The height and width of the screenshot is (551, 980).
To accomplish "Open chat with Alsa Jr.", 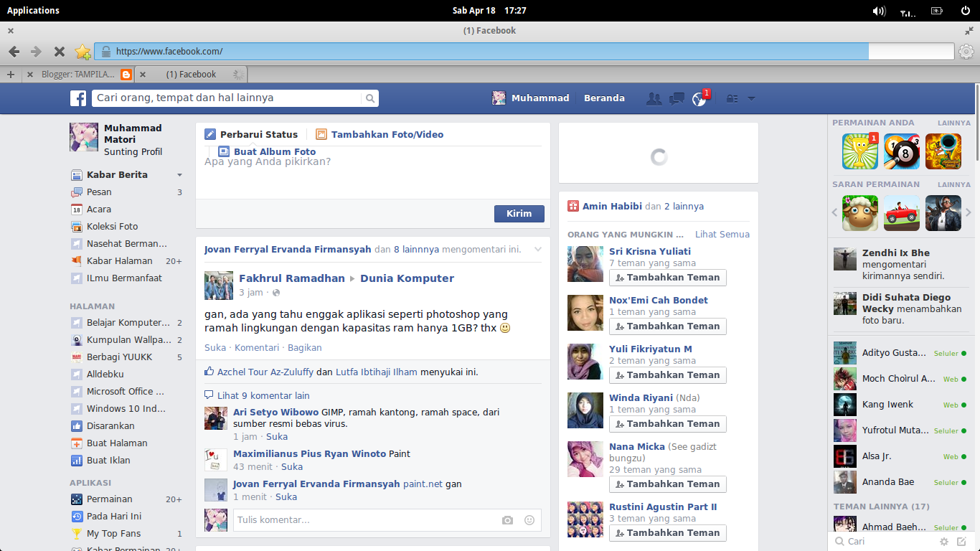I will point(900,456).
